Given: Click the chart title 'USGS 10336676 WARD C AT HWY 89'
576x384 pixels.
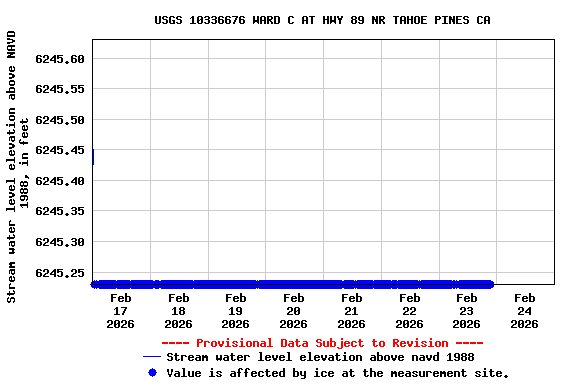Looking at the screenshot, I should (x=322, y=20).
